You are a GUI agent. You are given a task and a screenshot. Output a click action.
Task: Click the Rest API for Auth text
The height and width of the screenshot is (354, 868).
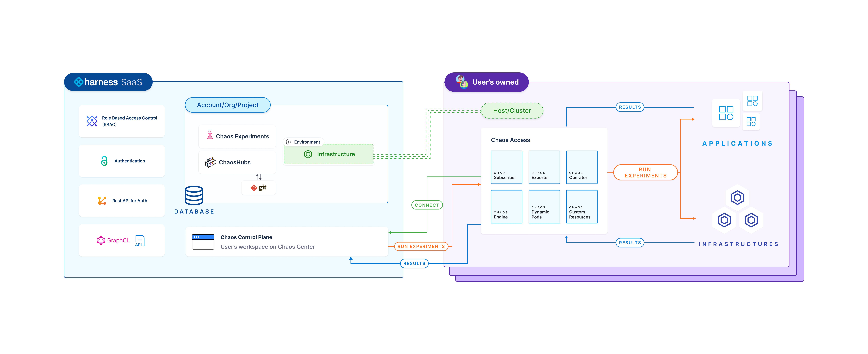[x=130, y=201]
